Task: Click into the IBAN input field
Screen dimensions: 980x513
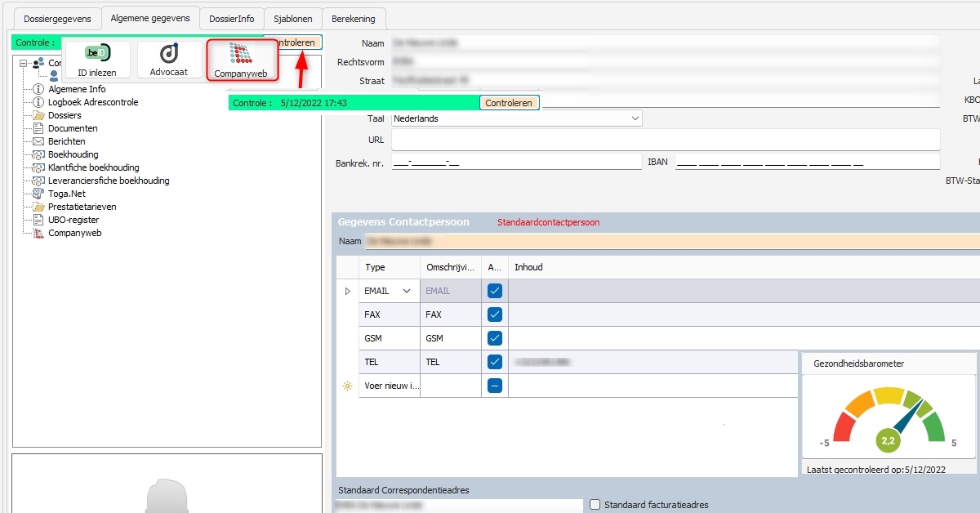Action: coord(808,163)
